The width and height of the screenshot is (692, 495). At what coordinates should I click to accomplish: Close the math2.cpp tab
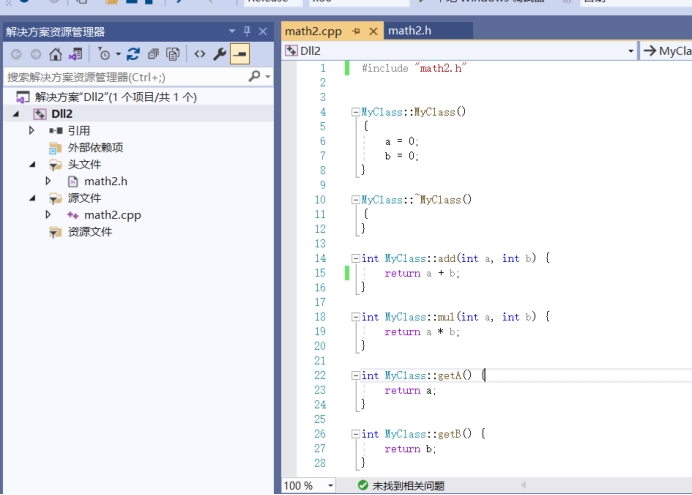[x=373, y=31]
